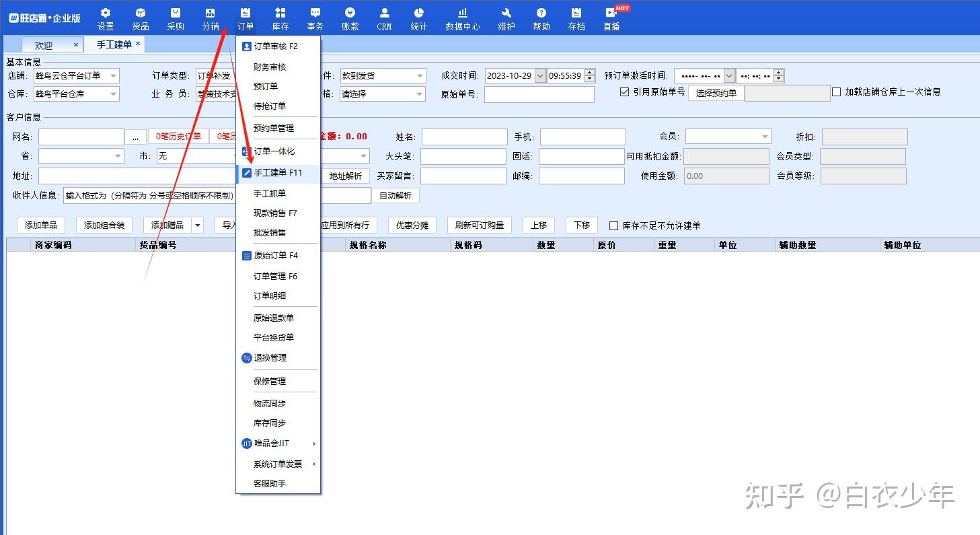The height and width of the screenshot is (535, 980).
Task: Click the 订单 orders toolbar icon
Action: [246, 19]
